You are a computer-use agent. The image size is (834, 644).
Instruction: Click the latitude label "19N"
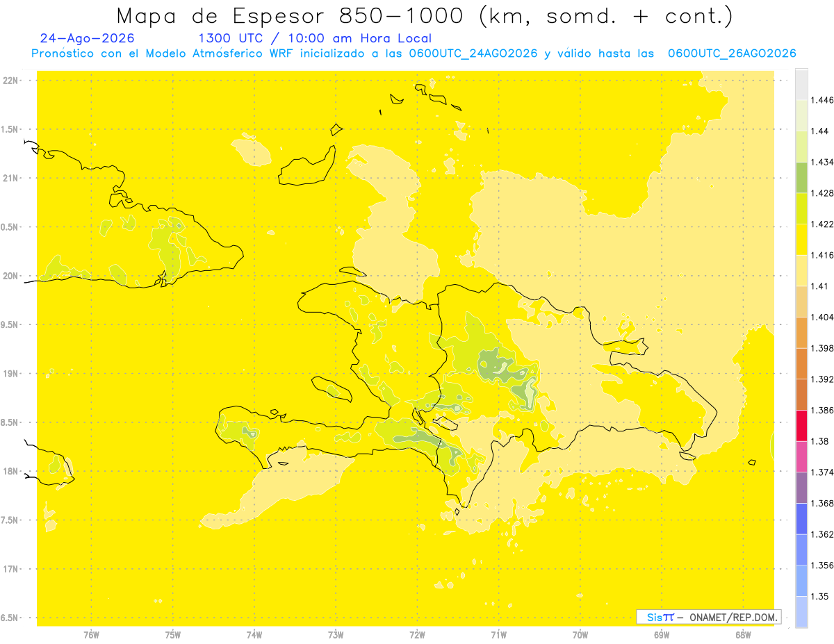tap(11, 374)
